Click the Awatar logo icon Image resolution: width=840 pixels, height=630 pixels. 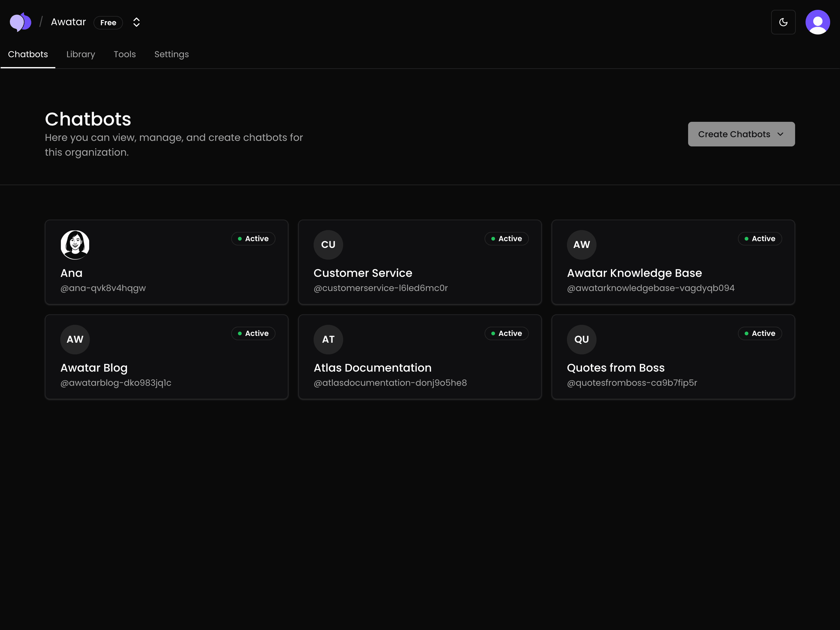pos(21,22)
